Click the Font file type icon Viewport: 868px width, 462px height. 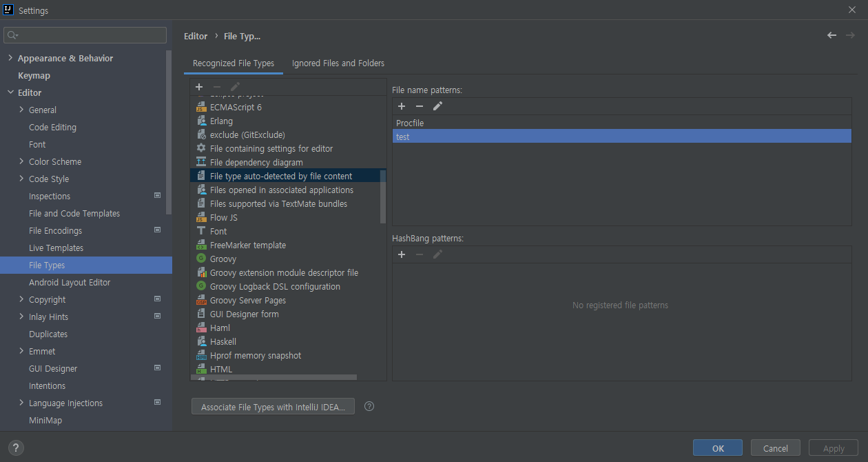[201, 231]
